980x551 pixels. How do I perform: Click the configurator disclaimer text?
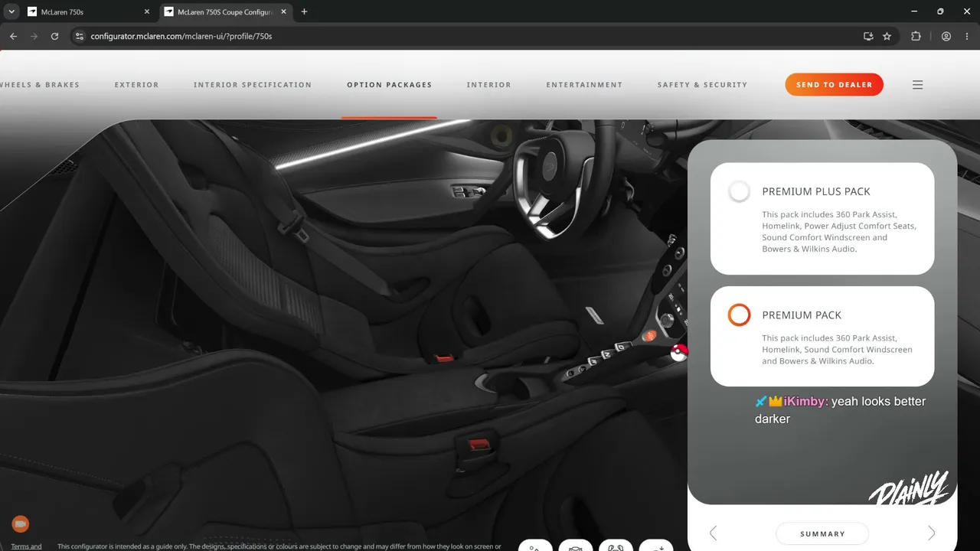(279, 546)
